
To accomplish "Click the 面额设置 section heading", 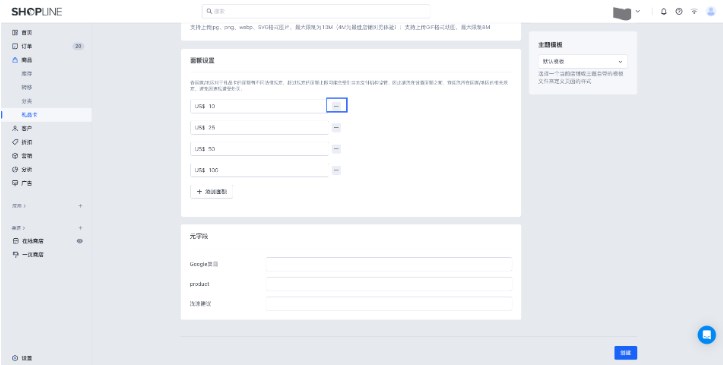I will click(x=202, y=61).
